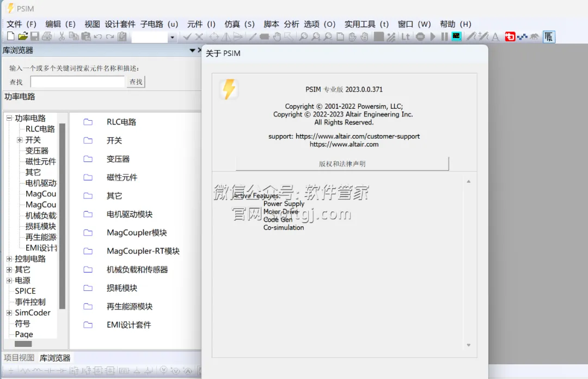Screen dimensions: 588x379
Task: Click the blue zigzag waveform toolbar icon
Action: click(x=522, y=36)
